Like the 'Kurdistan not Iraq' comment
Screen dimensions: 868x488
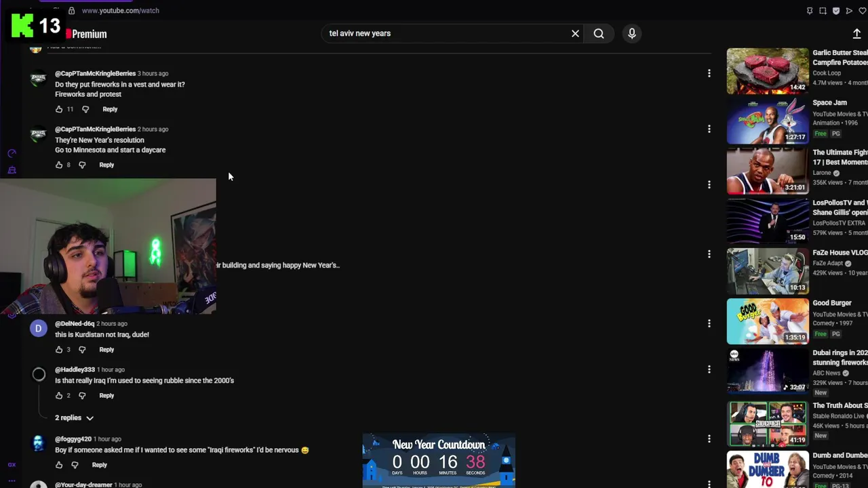pos(59,350)
